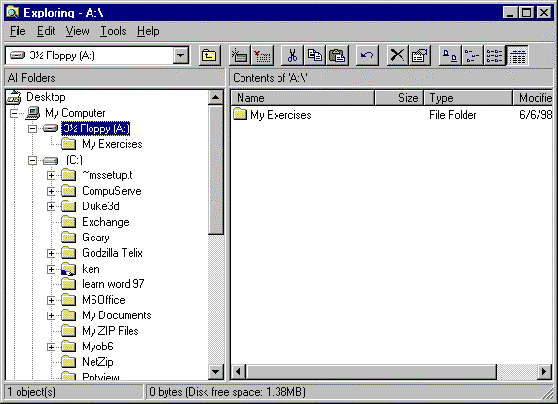Open the Properties toolbar icon
The height and width of the screenshot is (404, 558).
coord(420,56)
